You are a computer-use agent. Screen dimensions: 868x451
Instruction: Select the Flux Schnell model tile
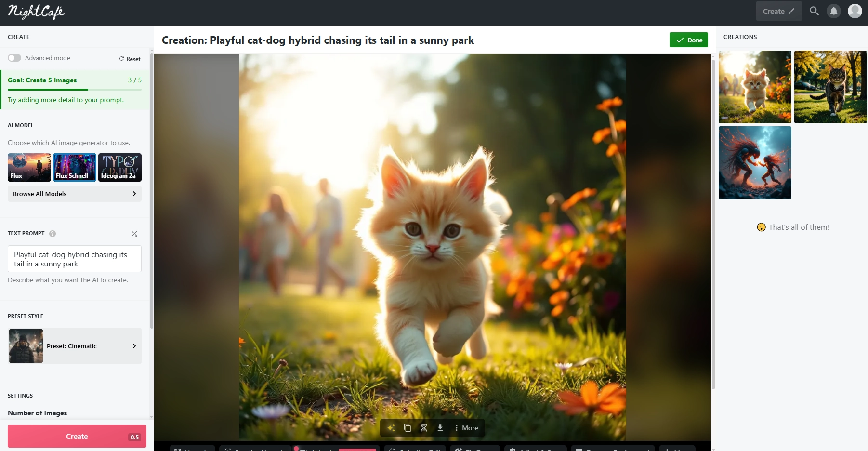75,167
